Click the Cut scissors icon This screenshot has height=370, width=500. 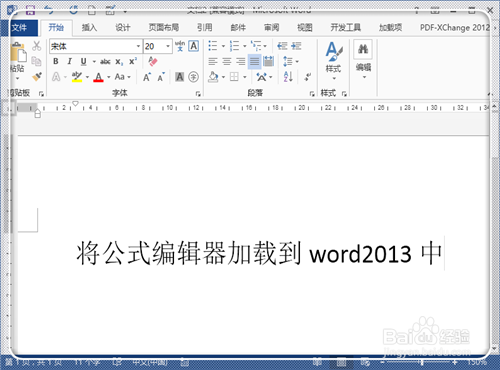36,46
